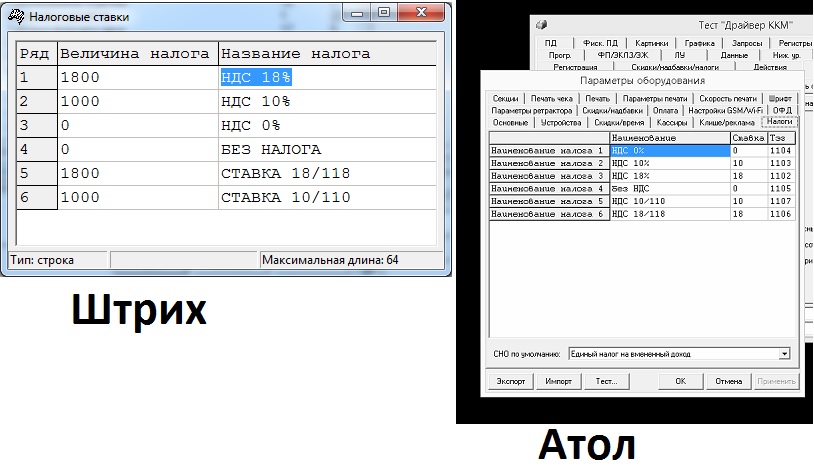Minimize the Налоговые ставки window
The height and width of the screenshot is (474, 814).
point(357,12)
